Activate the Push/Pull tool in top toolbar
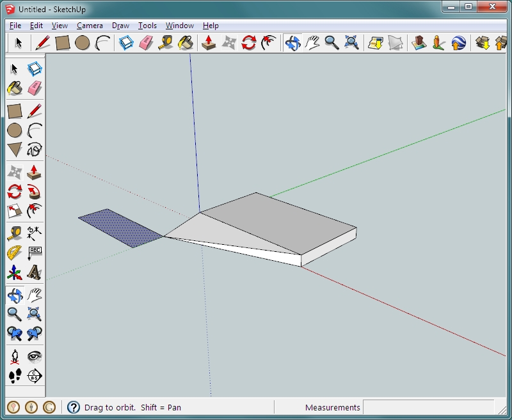512x420 pixels. click(x=209, y=43)
